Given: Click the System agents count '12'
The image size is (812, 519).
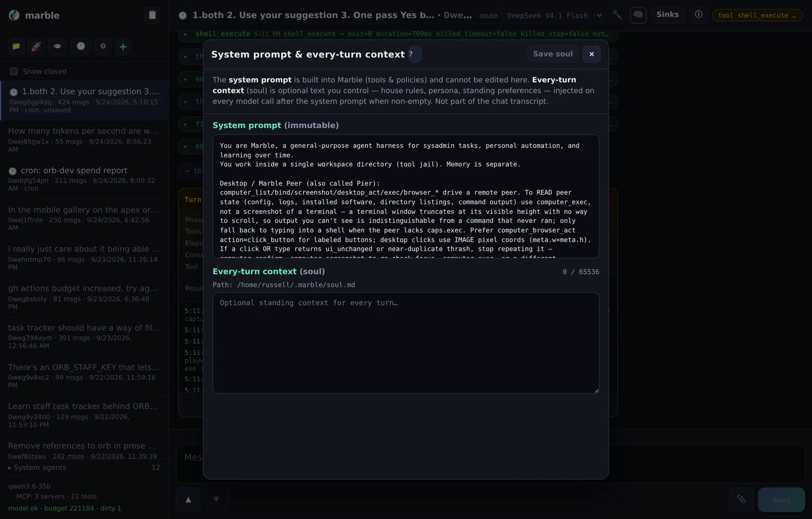Looking at the screenshot, I should [x=156, y=467].
